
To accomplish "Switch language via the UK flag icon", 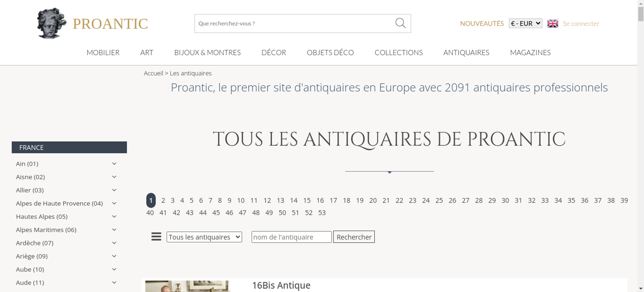I will coord(553,23).
